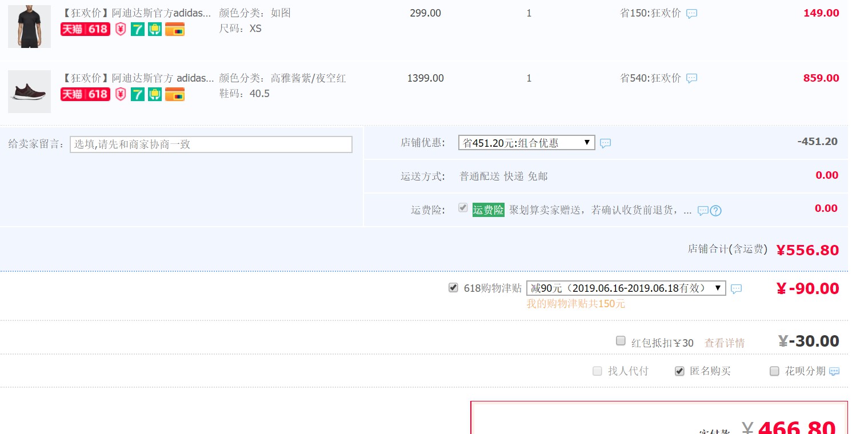The width and height of the screenshot is (868, 434).
Task: Click green shopping bag badge on sneaker row
Action: 155,94
